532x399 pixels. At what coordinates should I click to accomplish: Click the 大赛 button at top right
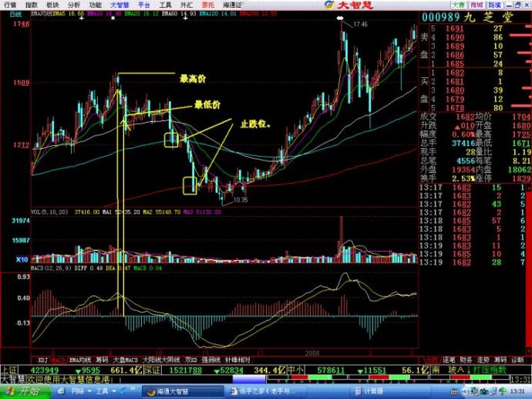coord(459,5)
